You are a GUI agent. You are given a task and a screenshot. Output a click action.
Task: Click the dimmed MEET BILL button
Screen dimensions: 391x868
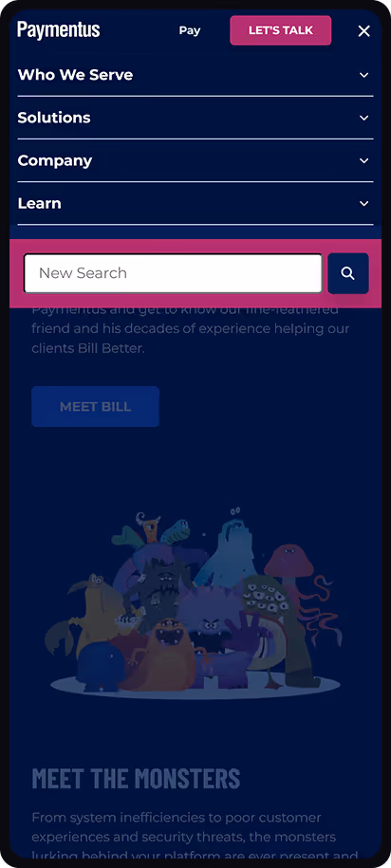point(95,407)
